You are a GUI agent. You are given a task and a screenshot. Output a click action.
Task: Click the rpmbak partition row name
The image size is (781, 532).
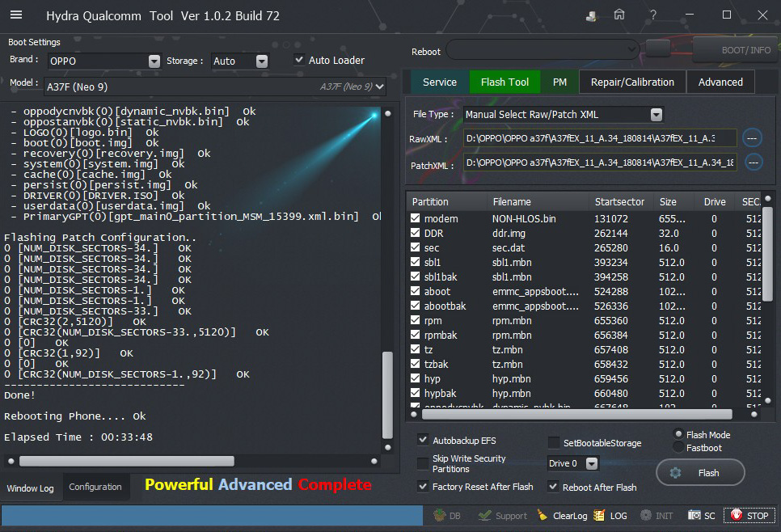coord(441,335)
